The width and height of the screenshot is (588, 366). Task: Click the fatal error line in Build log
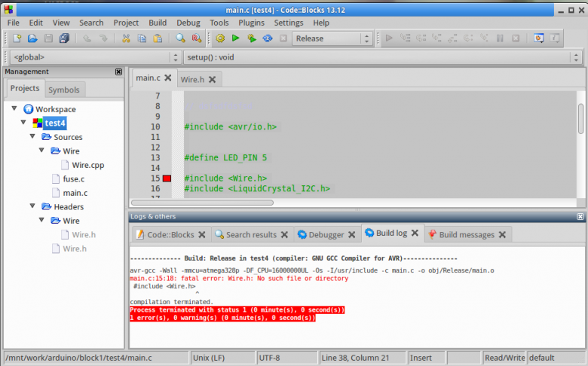tap(239, 279)
